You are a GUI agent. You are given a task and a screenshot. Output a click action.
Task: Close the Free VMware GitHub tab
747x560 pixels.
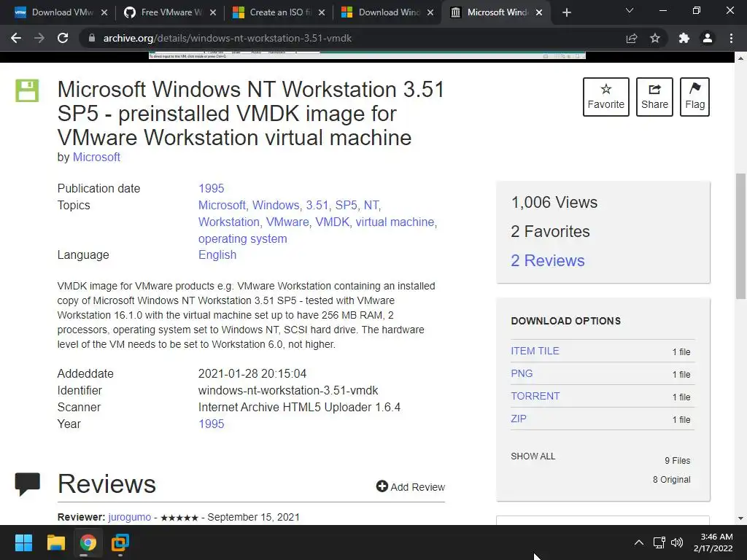tap(213, 12)
